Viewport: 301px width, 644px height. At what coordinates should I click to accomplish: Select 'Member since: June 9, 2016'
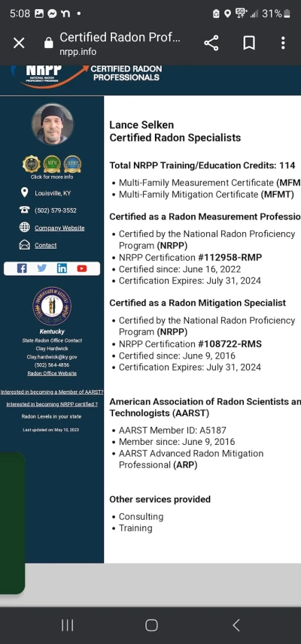(x=177, y=442)
